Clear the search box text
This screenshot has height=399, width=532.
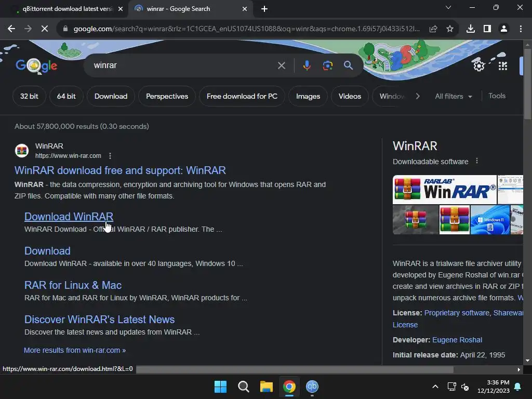coord(281,65)
